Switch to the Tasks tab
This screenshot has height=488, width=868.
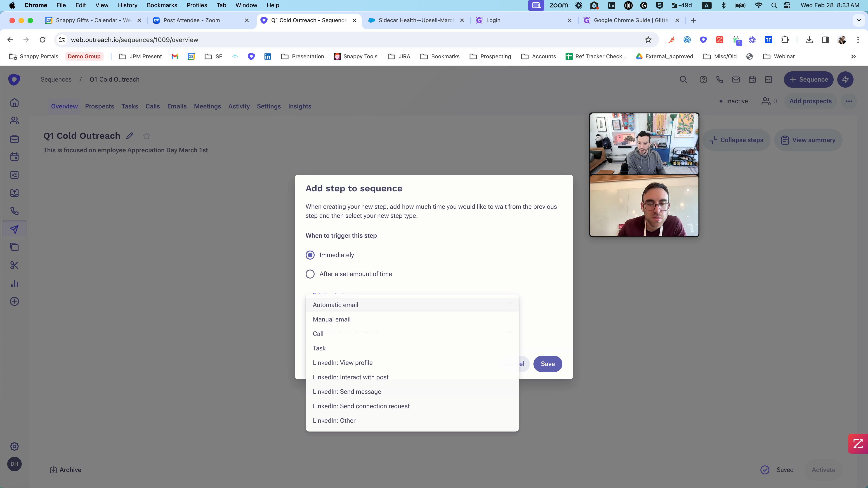click(130, 106)
